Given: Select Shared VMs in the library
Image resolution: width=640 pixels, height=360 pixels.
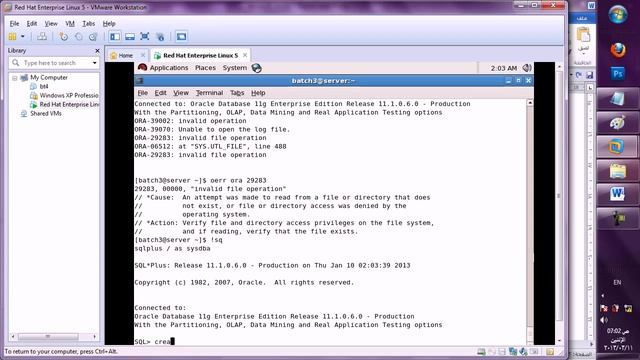Looking at the screenshot, I should pyautogui.click(x=46, y=113).
